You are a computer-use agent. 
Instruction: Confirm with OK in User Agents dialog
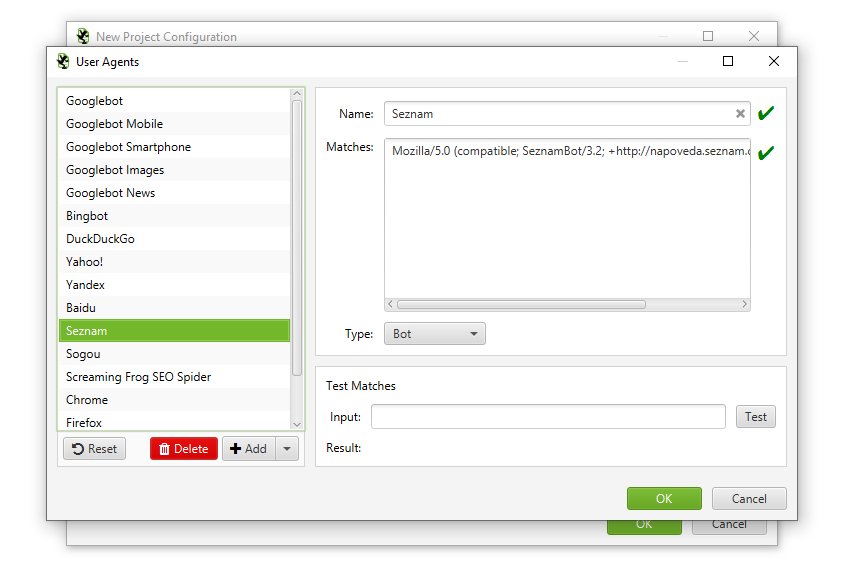pos(664,498)
